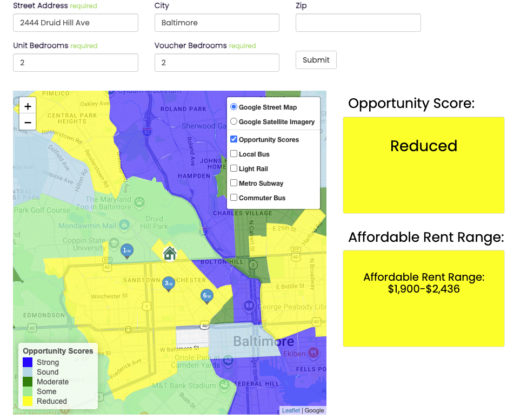
Task: Turn on the Light Rail overlay
Action: coord(233,168)
